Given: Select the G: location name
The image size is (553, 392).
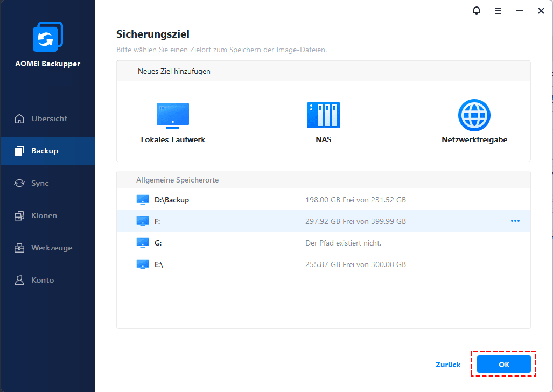Looking at the screenshot, I should point(158,243).
